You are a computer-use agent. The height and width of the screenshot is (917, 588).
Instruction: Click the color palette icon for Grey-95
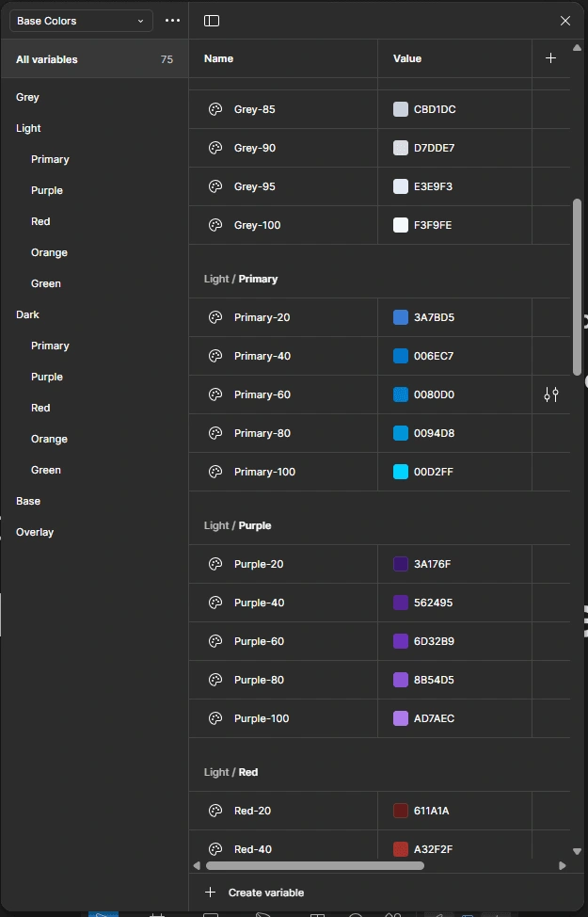(215, 186)
